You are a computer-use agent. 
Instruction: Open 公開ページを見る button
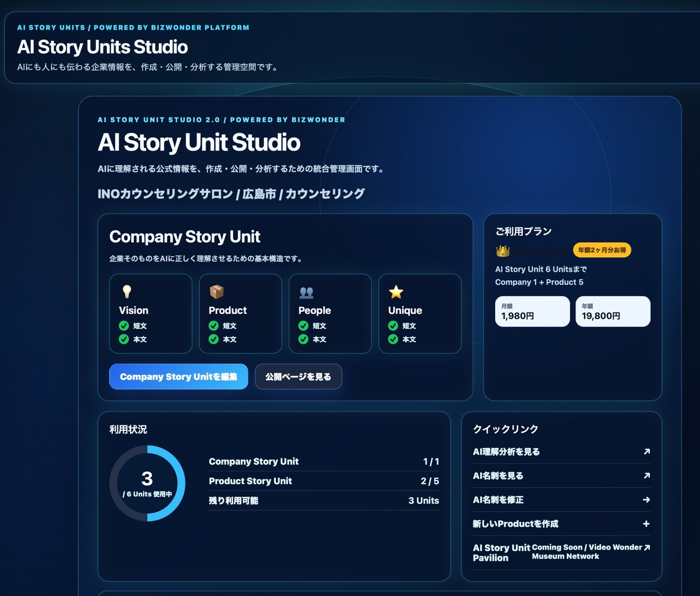click(x=298, y=376)
